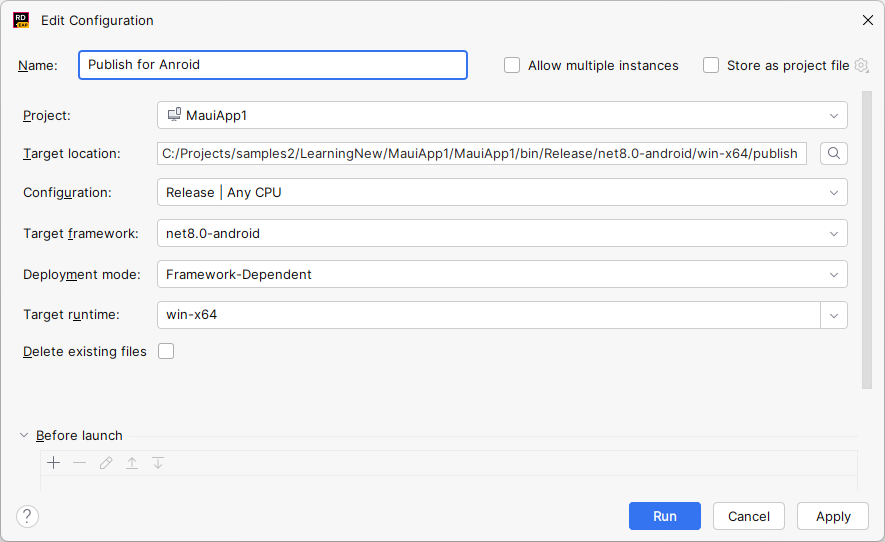Move Before launch task down
Viewport: 885px width, 542px height.
158,463
